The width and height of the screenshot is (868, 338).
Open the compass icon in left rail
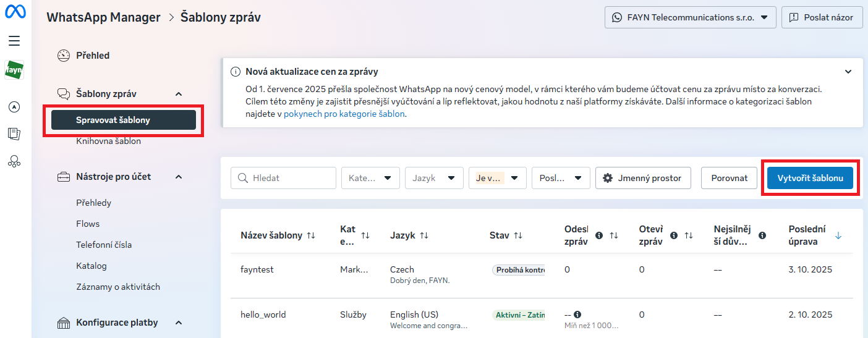coord(14,107)
